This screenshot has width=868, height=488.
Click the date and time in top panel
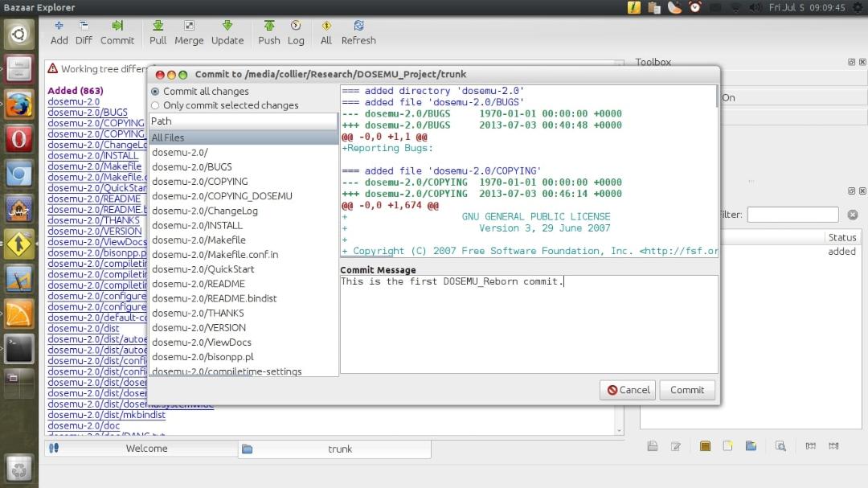[x=807, y=7]
